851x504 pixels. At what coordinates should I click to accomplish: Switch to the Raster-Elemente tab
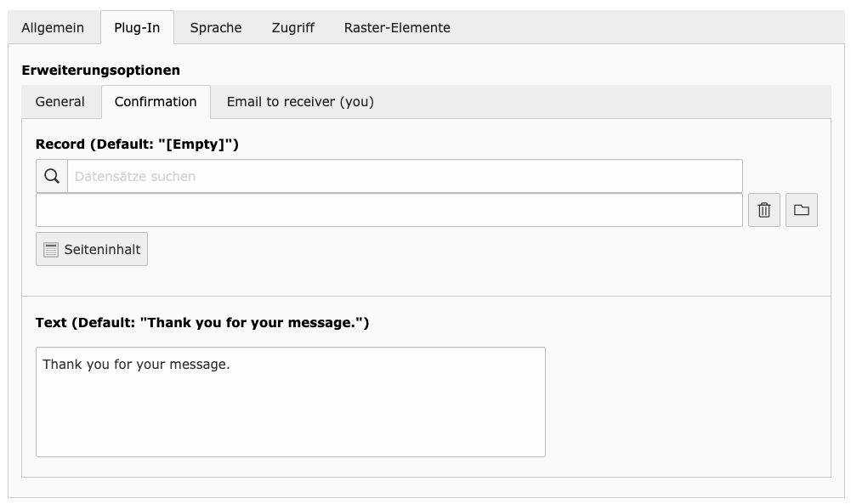[x=396, y=27]
